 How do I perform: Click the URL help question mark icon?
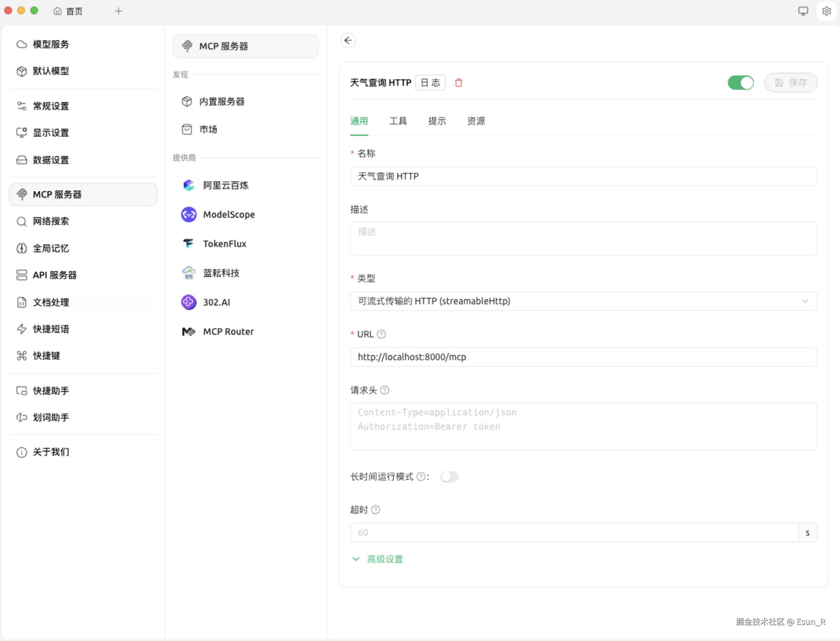coord(381,334)
